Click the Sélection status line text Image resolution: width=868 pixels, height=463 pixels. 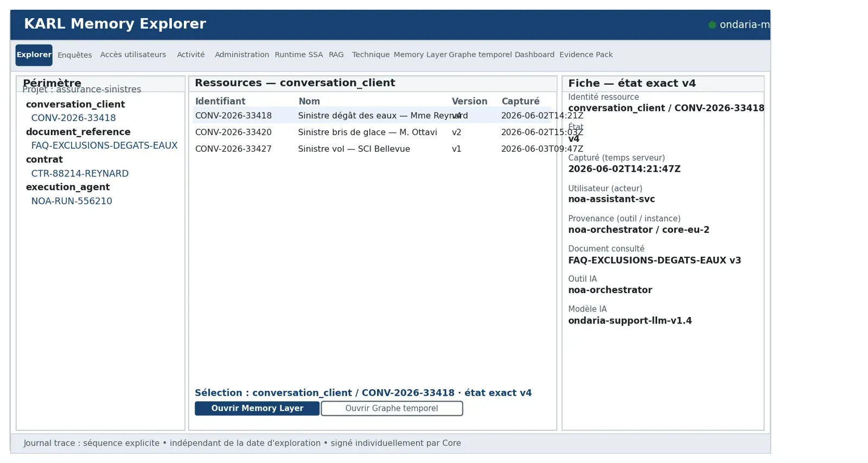point(363,392)
